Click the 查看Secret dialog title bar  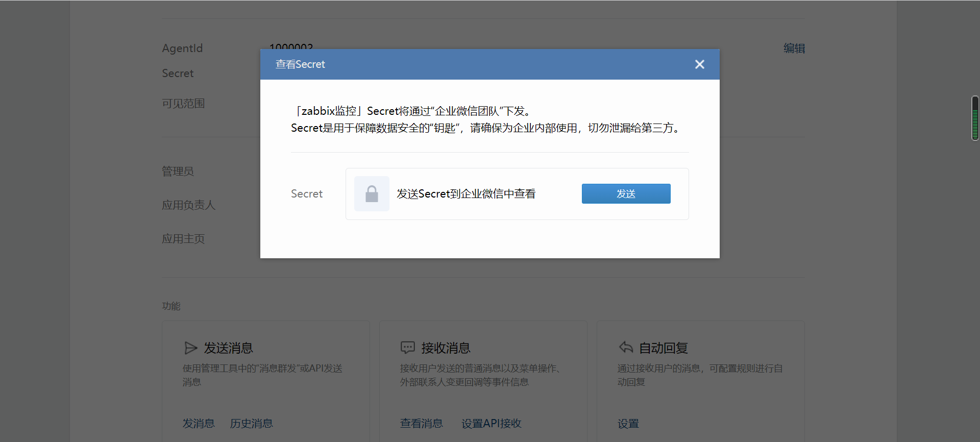coord(459,64)
